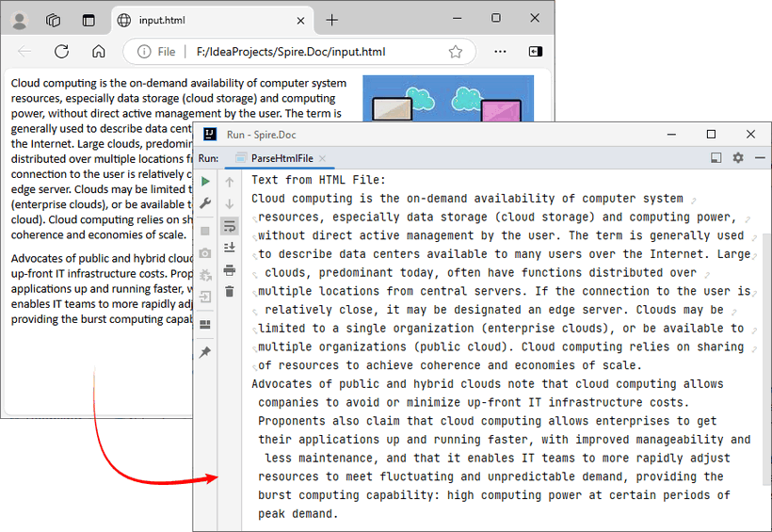Click 'Advocates of public and hybrid' paragraph in browser
772x532 pixels.
(x=102, y=289)
